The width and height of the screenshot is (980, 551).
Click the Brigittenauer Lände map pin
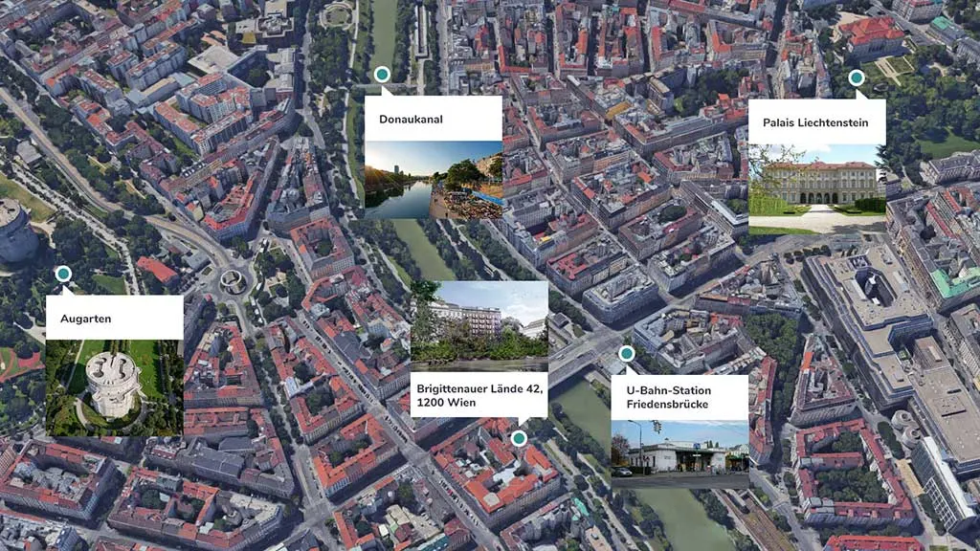[x=521, y=439]
